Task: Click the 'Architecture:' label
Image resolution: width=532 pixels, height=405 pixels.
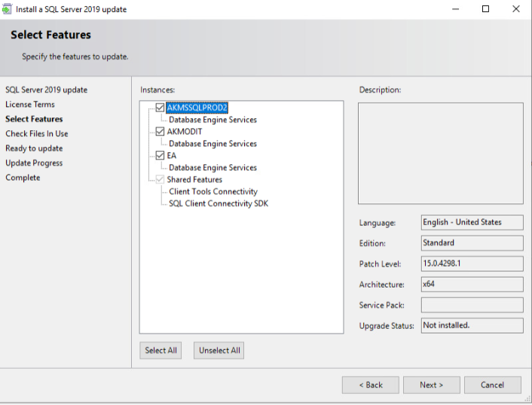Action: (382, 285)
